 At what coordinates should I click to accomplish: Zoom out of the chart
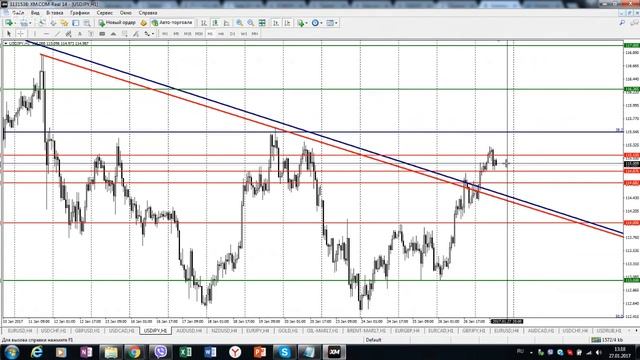pos(251,23)
